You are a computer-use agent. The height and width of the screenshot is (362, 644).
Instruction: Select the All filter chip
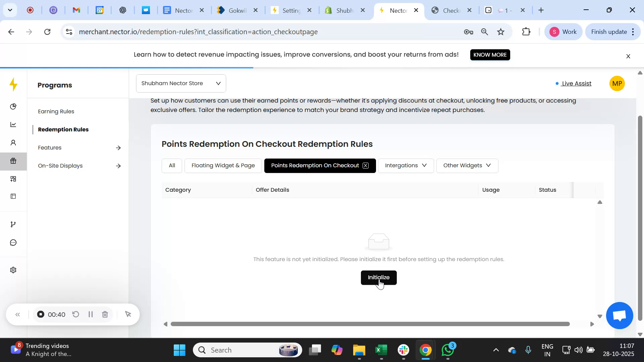pyautogui.click(x=171, y=165)
